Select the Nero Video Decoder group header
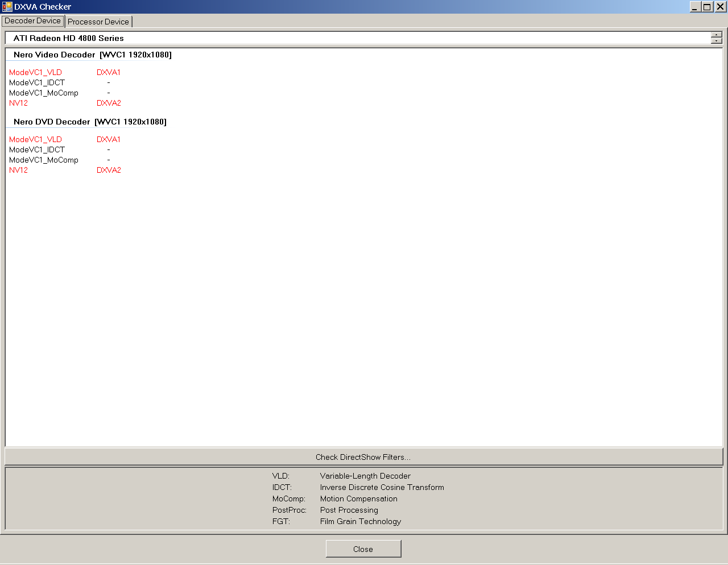This screenshot has width=728, height=565. (93, 55)
